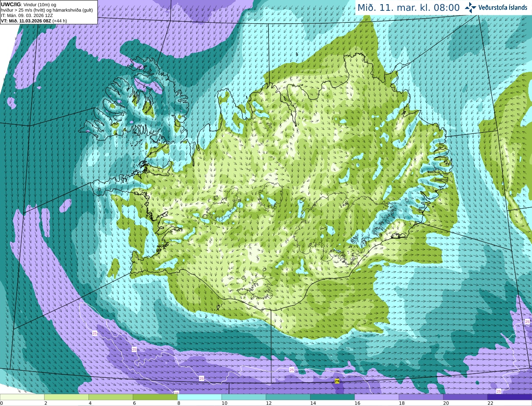Select the 2–4 m/s light green legend swatch

66,397
